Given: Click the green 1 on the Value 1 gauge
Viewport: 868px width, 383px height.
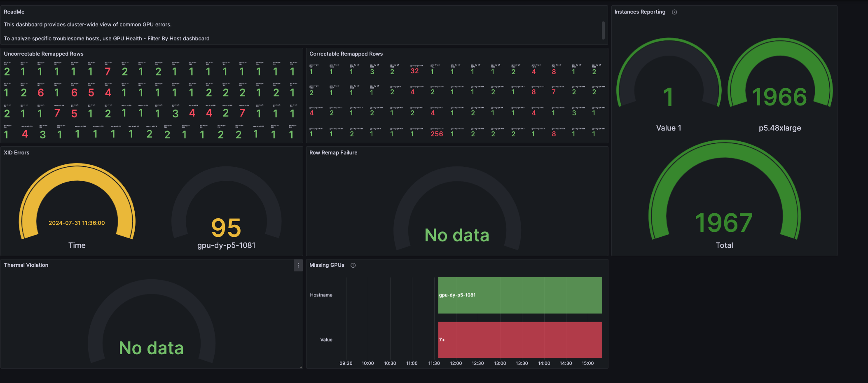Looking at the screenshot, I should click(x=668, y=97).
